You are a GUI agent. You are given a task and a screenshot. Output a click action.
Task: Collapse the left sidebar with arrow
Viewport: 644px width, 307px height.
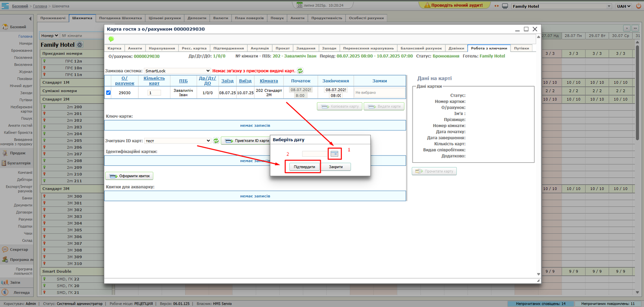[x=30, y=18]
